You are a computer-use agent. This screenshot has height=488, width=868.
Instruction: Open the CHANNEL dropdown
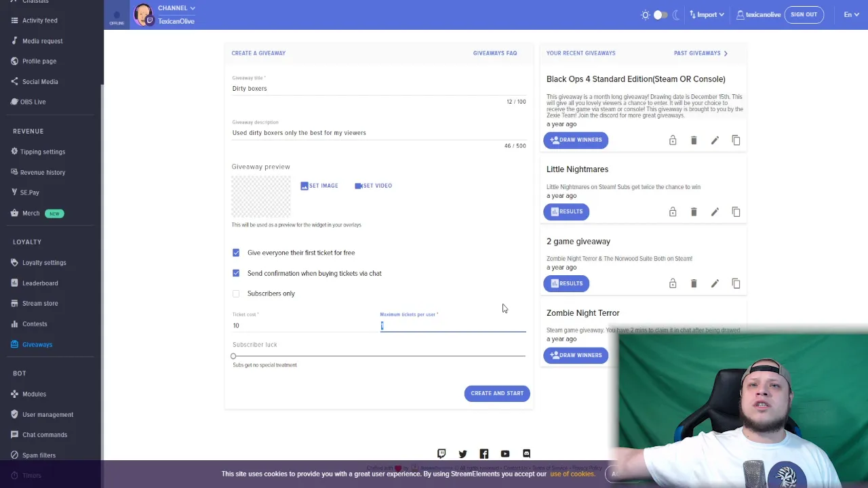pos(176,8)
